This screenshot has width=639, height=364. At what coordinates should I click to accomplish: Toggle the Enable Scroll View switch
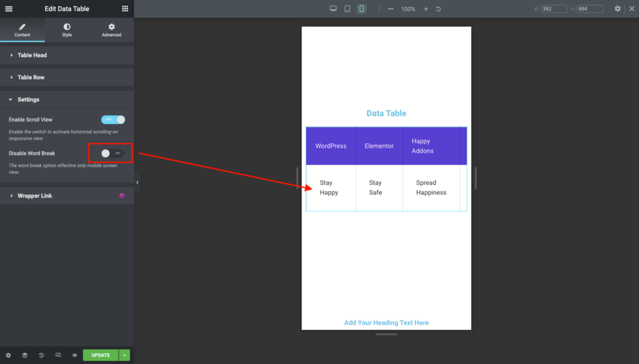(x=113, y=120)
